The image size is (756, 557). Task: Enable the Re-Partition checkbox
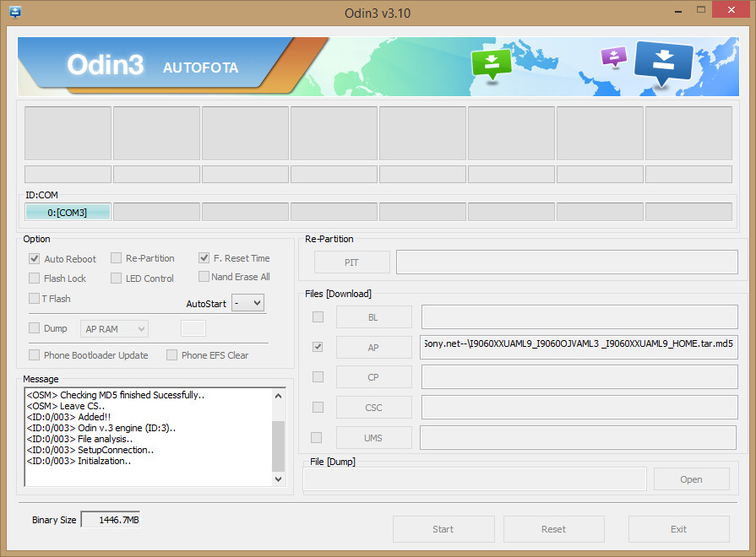(x=116, y=258)
